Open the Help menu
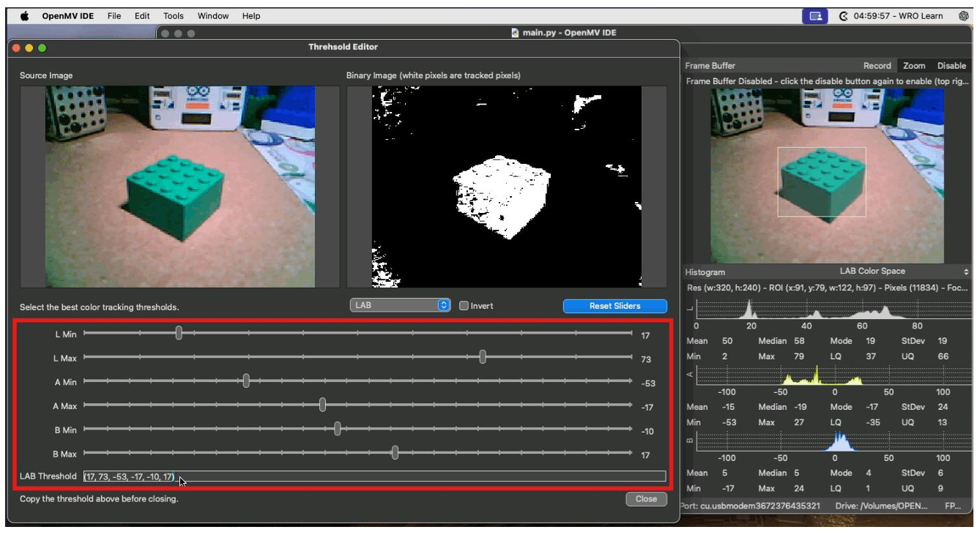The image size is (980, 535). [x=251, y=16]
